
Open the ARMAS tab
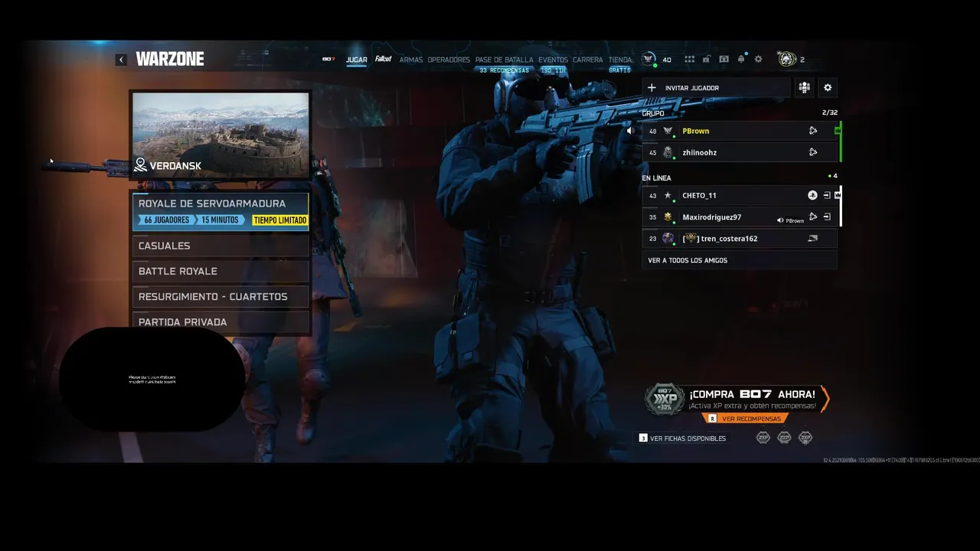pos(411,60)
